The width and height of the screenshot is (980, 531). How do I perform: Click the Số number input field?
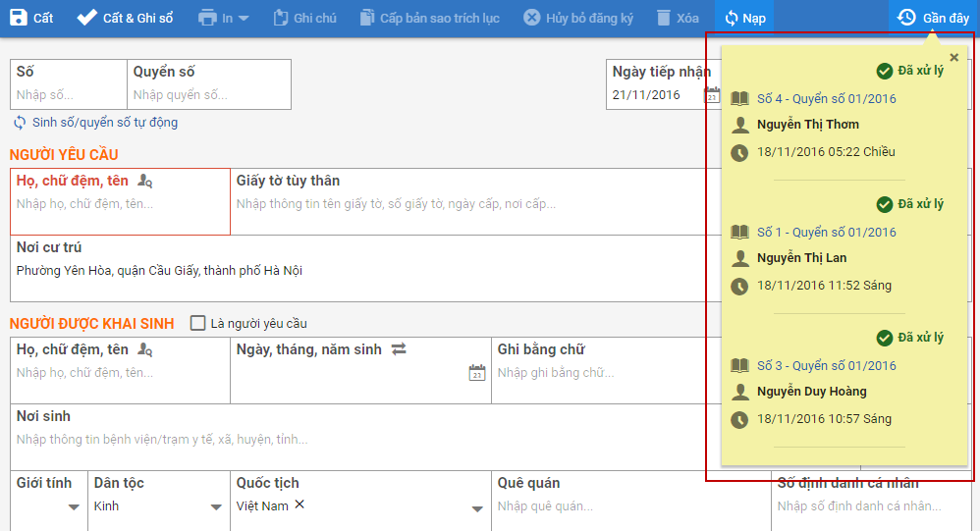coord(69,95)
